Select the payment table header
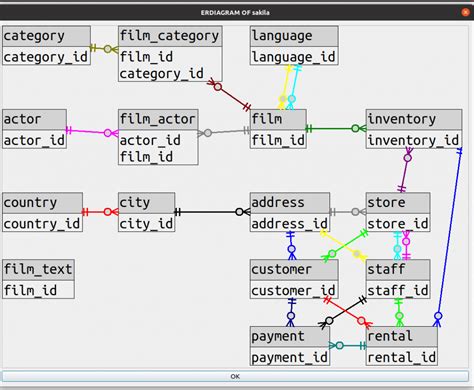The width and height of the screenshot is (474, 390). [290, 337]
